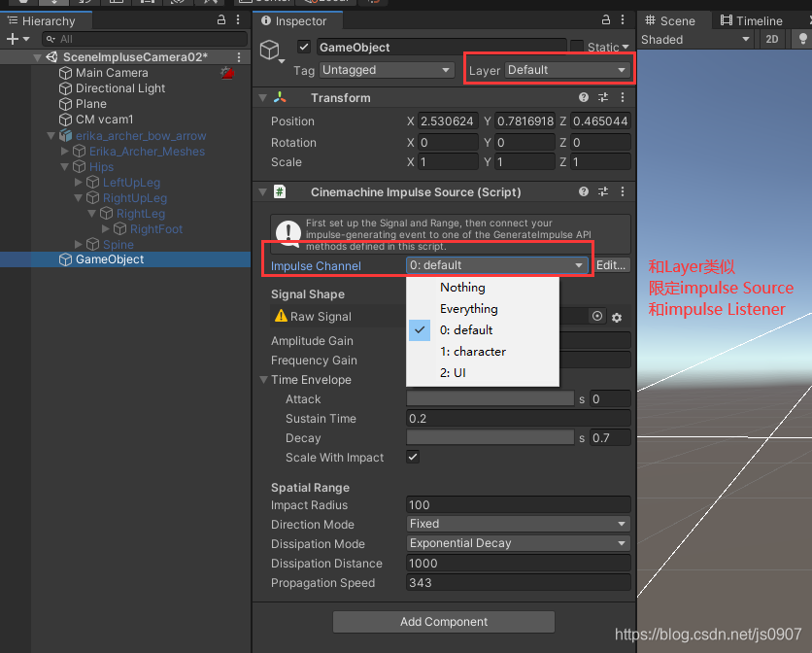This screenshot has width=812, height=653.
Task: Click the Unity scene icon beside SceneImpluseCamera02
Action: coord(51,57)
